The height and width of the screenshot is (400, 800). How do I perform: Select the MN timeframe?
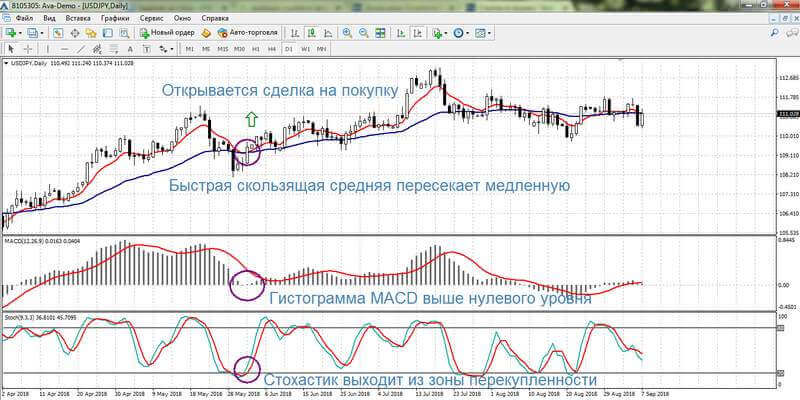(x=321, y=49)
